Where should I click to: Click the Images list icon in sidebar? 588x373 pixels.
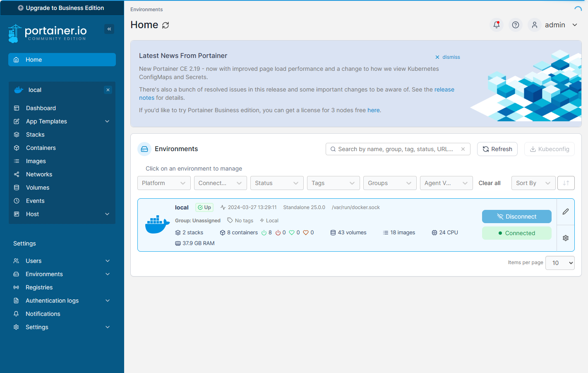pyautogui.click(x=17, y=161)
